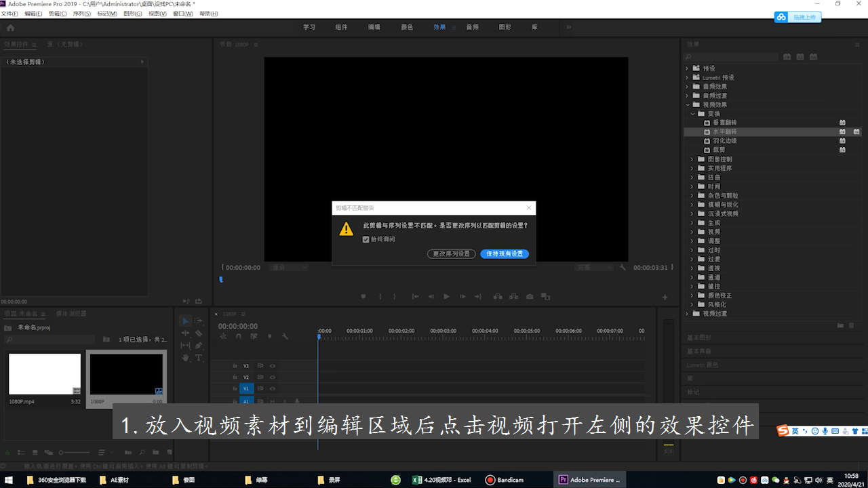Select the 1080P sequence thumbnail
This screenshot has height=488, width=868.
[x=126, y=374]
